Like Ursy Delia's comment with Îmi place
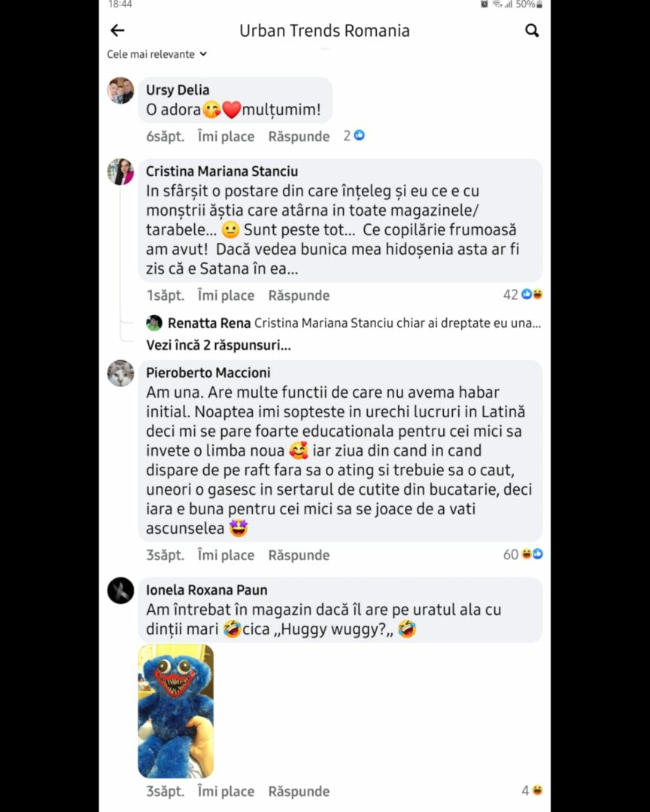The height and width of the screenshot is (812, 650). (226, 137)
